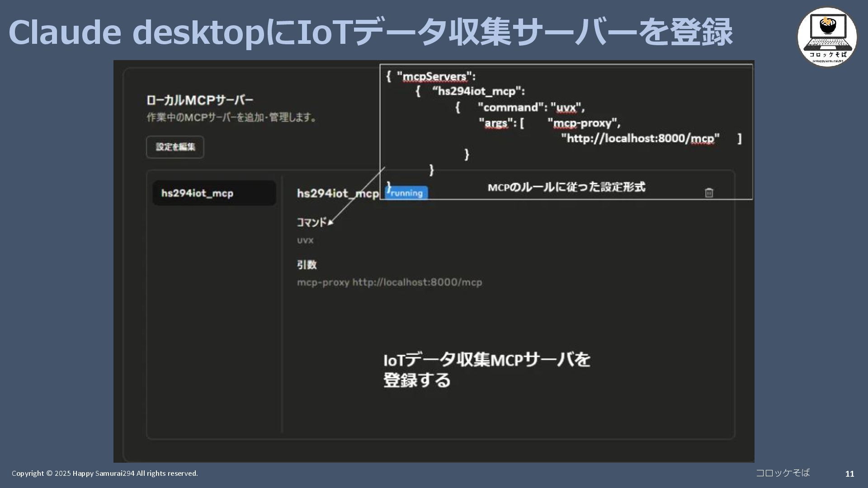This screenshot has width=868, height=488.
Task: Click the slide title about Claude desktop
Action: click(370, 32)
